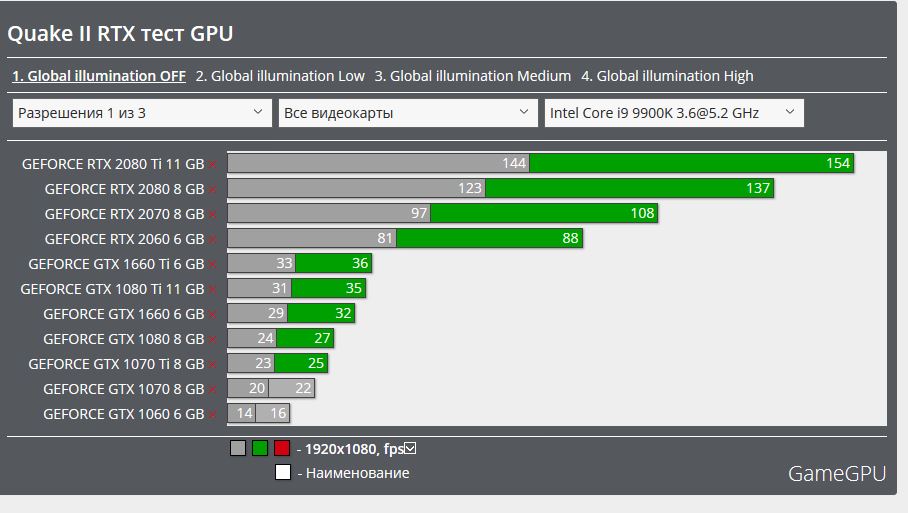Click the green legend color swatch

pyautogui.click(x=260, y=448)
